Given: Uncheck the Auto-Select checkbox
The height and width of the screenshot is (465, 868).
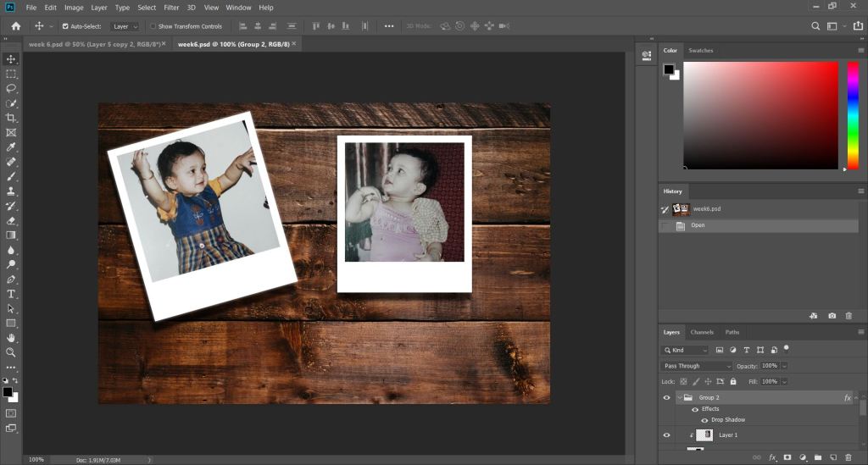Looking at the screenshot, I should pyautogui.click(x=65, y=26).
